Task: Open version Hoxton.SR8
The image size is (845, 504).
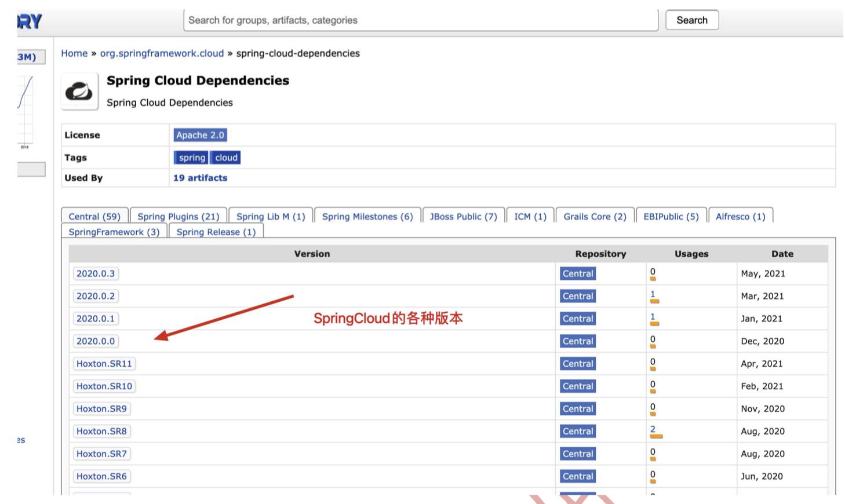Action: [101, 432]
